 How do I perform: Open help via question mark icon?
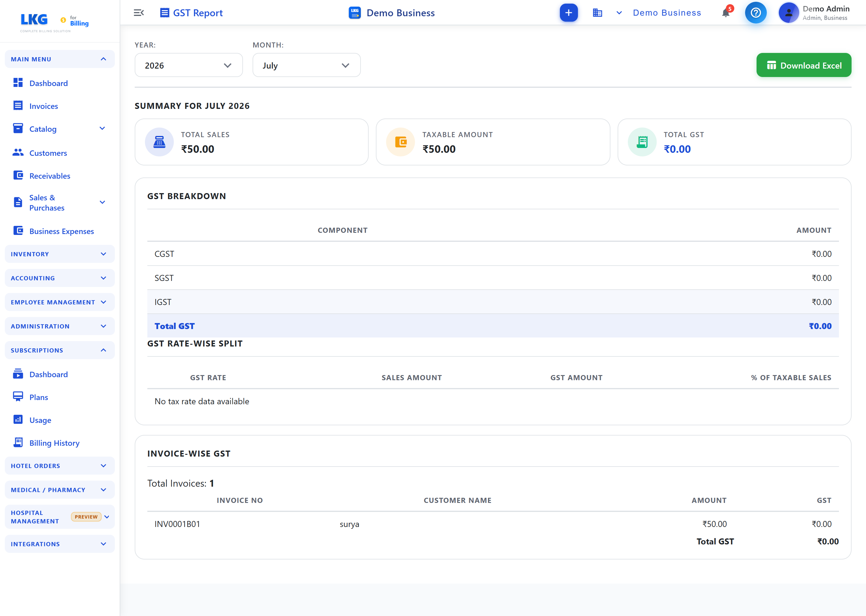(x=755, y=13)
